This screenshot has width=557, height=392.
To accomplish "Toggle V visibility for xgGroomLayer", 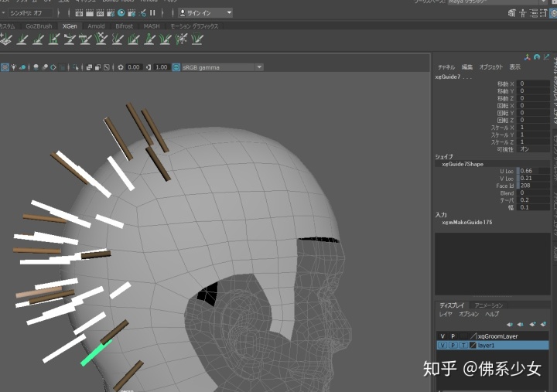I will pyautogui.click(x=443, y=336).
